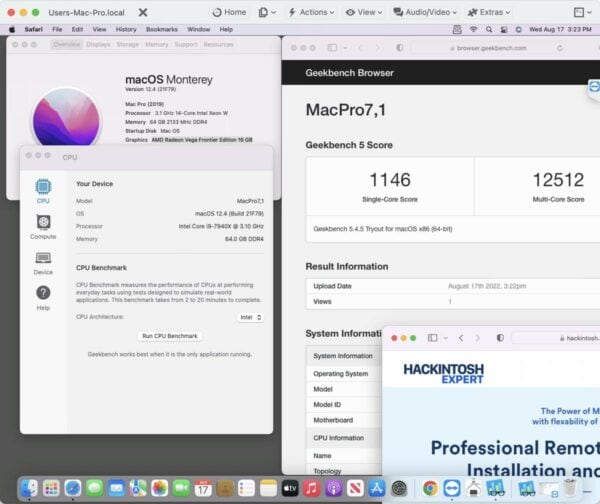Open the file transfer documents dropdown
600x504 pixels.
(x=267, y=12)
